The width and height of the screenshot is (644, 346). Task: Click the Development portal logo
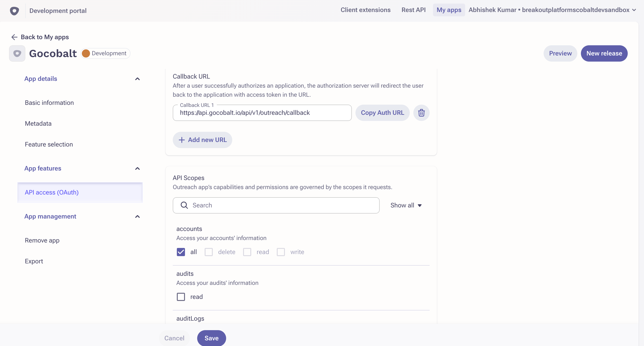pos(14,10)
